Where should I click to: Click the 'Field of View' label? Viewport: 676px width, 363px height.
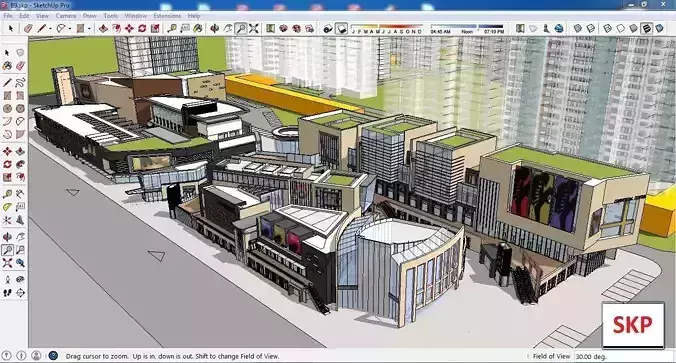tap(551, 356)
